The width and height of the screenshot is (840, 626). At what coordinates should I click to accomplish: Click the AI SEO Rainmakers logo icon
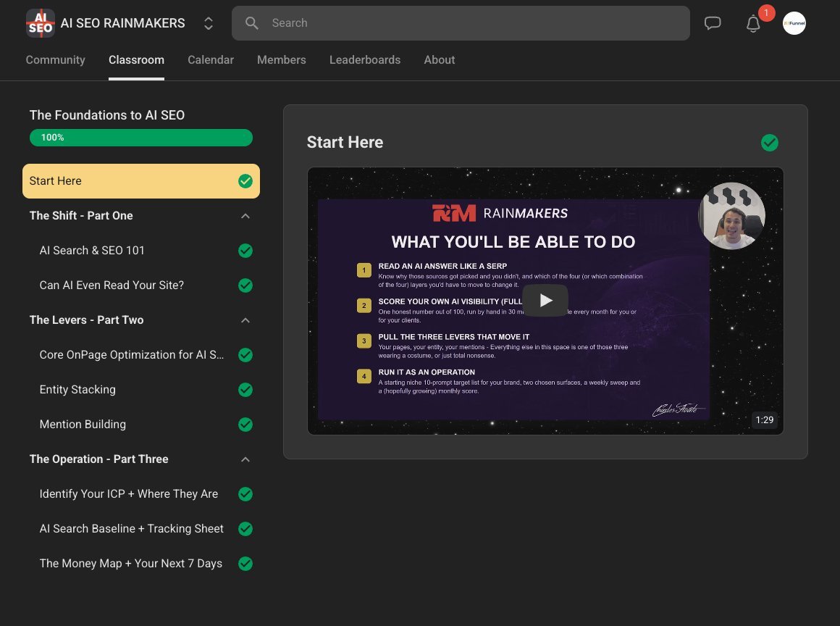click(x=40, y=23)
